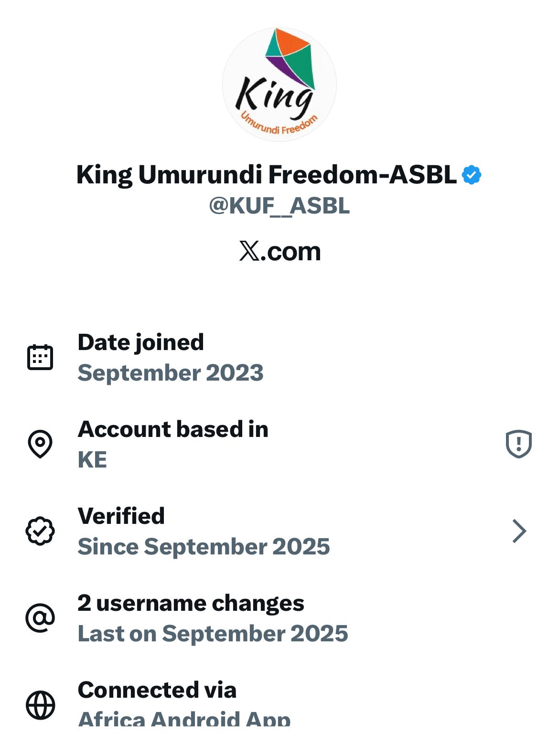This screenshot has height=756, width=559.
Task: Tap the location pin icon
Action: coord(40,444)
